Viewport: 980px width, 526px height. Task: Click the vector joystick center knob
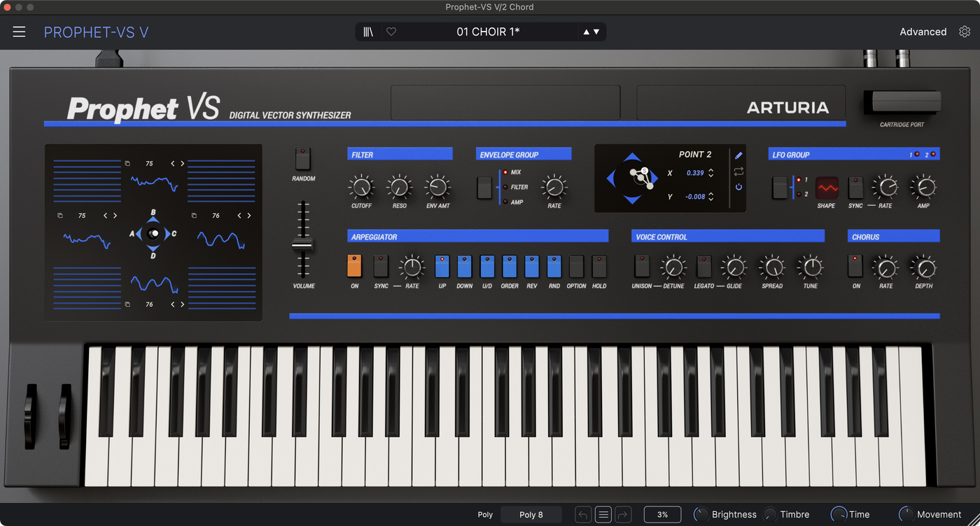(x=153, y=234)
